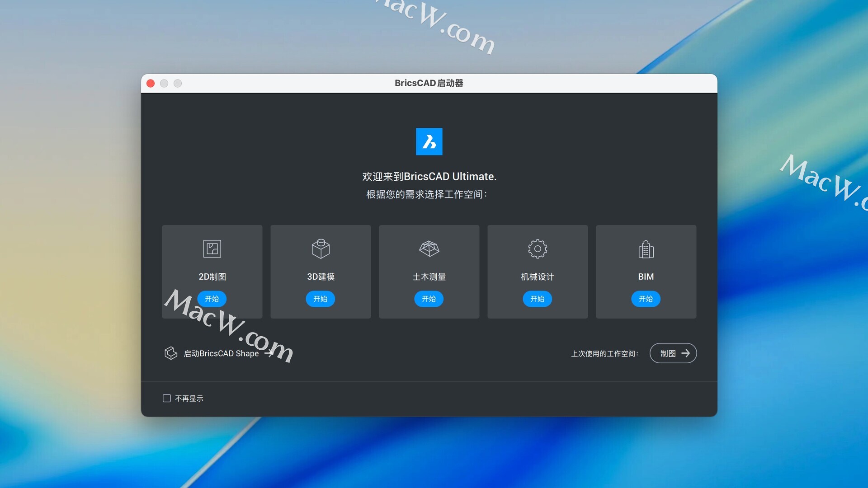Close the BricsCAD launcher window

point(151,83)
